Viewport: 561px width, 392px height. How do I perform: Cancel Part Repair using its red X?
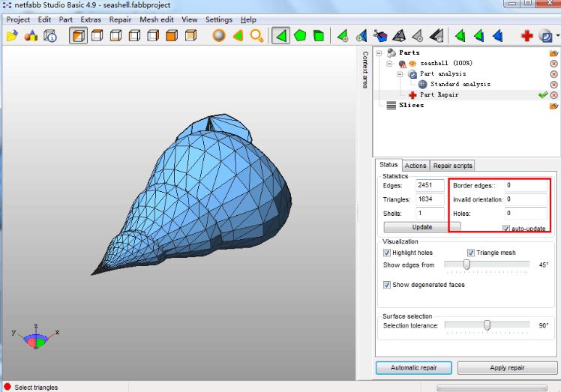(553, 95)
